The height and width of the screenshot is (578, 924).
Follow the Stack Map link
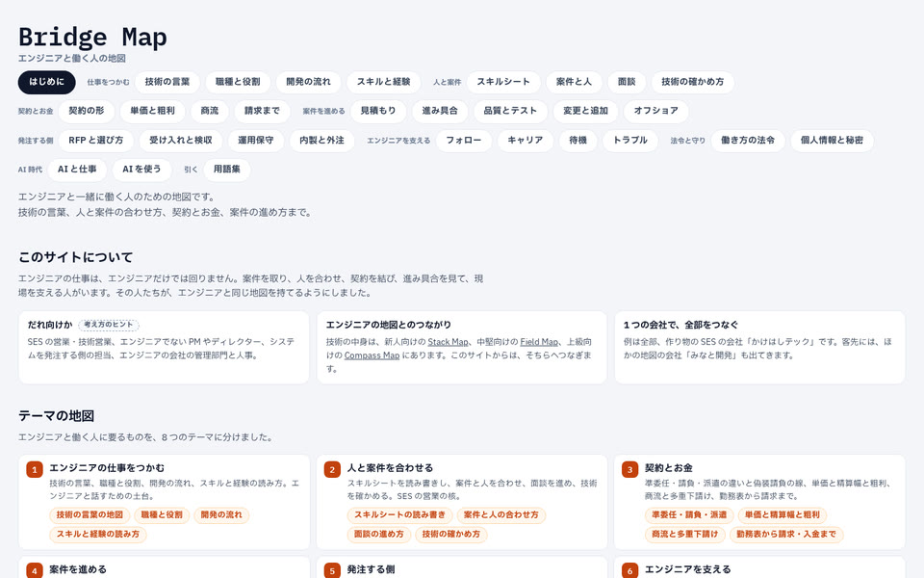coord(448,341)
